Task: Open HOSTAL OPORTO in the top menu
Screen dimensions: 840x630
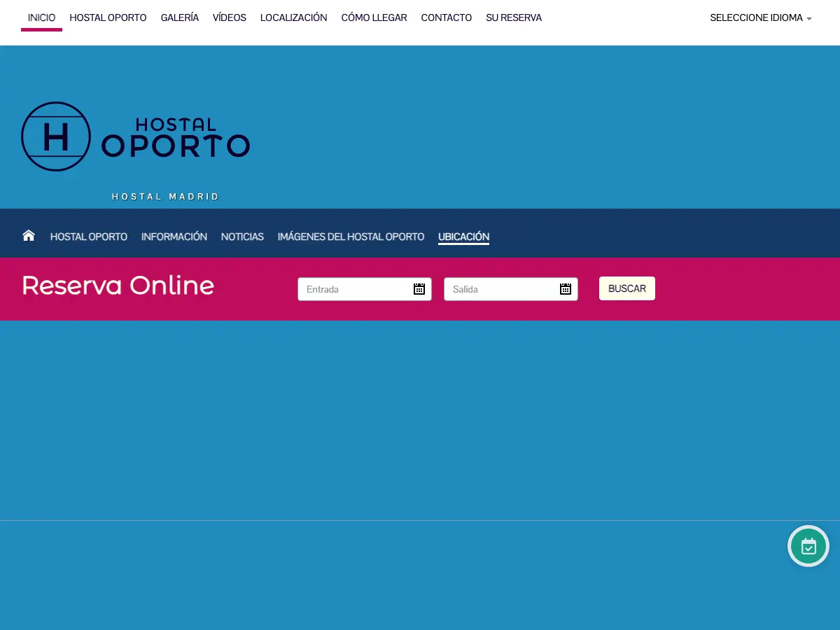Action: [108, 18]
